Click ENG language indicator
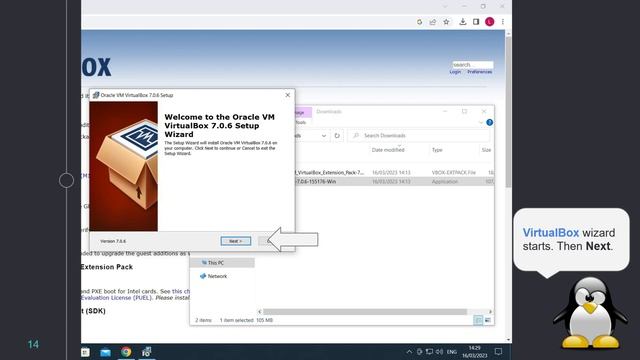The height and width of the screenshot is (360, 640). [452, 352]
